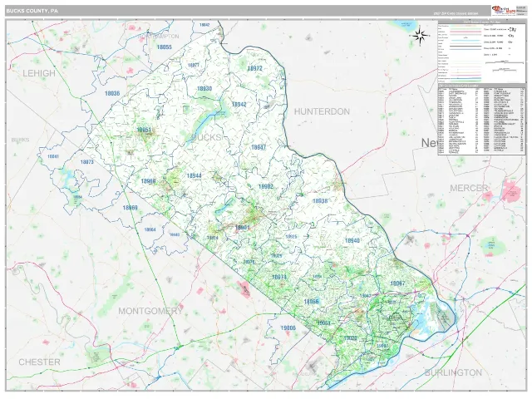Image resolution: width=532 pixels, height=399 pixels.
Task: Click the compass rose north indicator
Action: (x=420, y=35)
